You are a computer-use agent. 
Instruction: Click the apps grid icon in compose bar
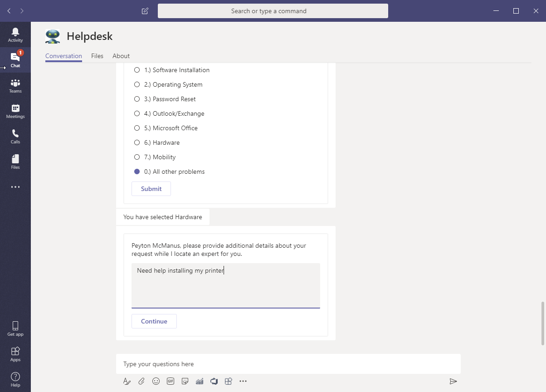(x=229, y=381)
